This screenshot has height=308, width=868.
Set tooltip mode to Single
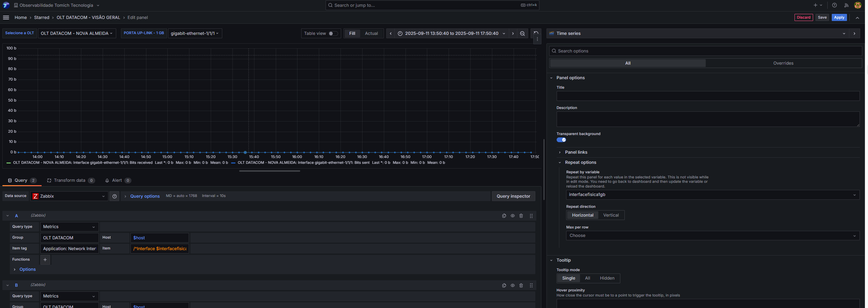click(x=569, y=278)
